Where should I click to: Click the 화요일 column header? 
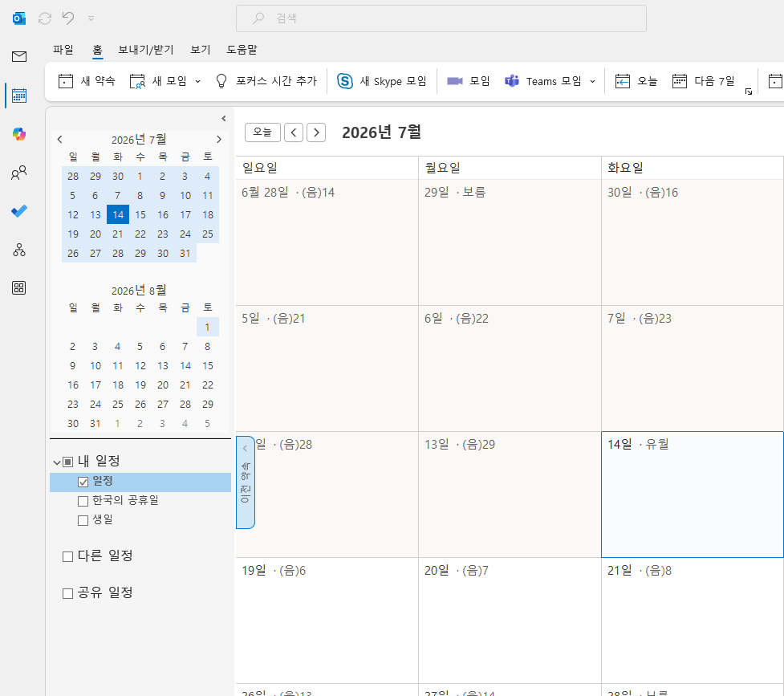(x=692, y=168)
